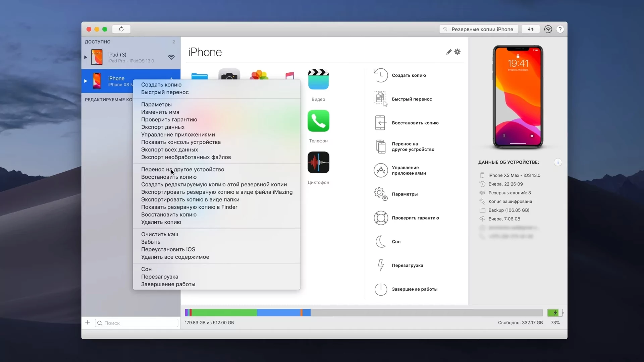The image size is (644, 362).
Task: Expand the iPhone device tree
Action: click(x=86, y=81)
